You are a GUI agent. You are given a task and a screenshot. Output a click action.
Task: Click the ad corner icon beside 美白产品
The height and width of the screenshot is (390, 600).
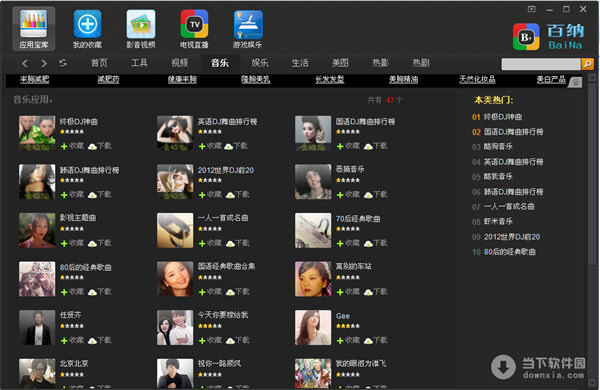(x=575, y=82)
